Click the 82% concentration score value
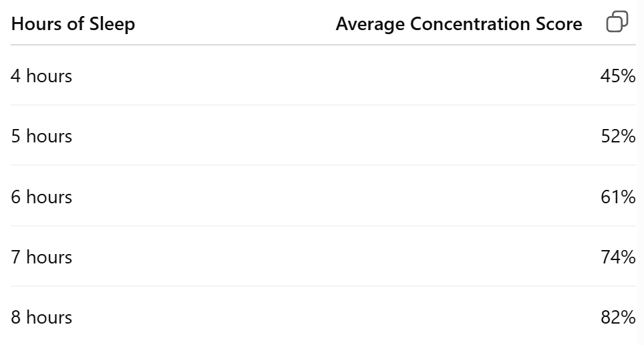Viewport: 644px width, 345px height. [618, 318]
